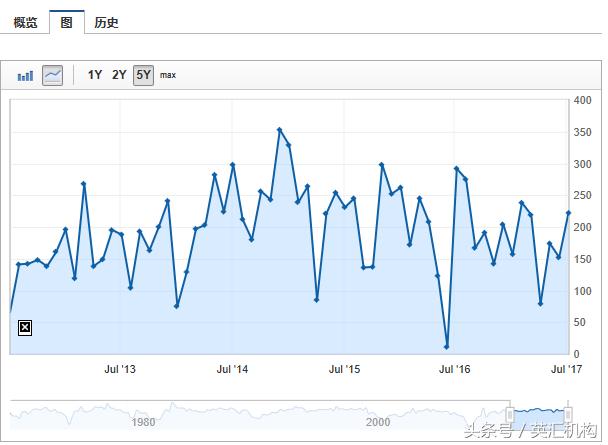The height and width of the screenshot is (445, 608).
Task: Click the selected range in navigator
Action: pyautogui.click(x=539, y=411)
